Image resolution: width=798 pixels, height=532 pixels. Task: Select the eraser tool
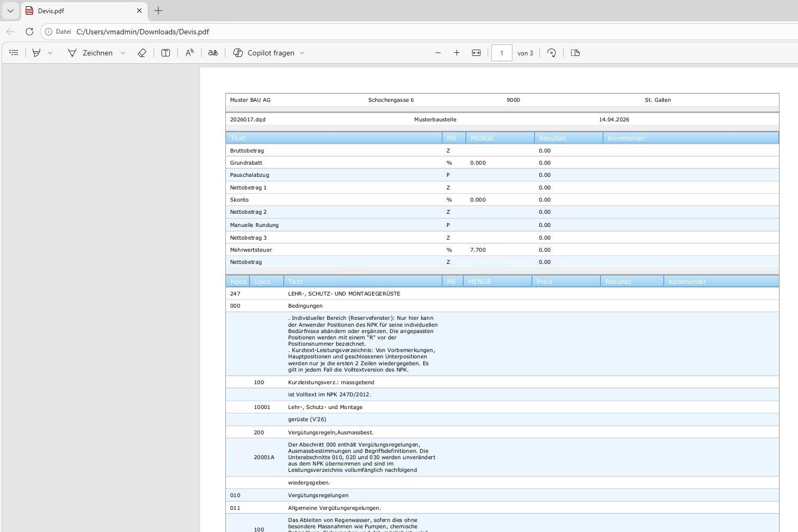point(142,53)
